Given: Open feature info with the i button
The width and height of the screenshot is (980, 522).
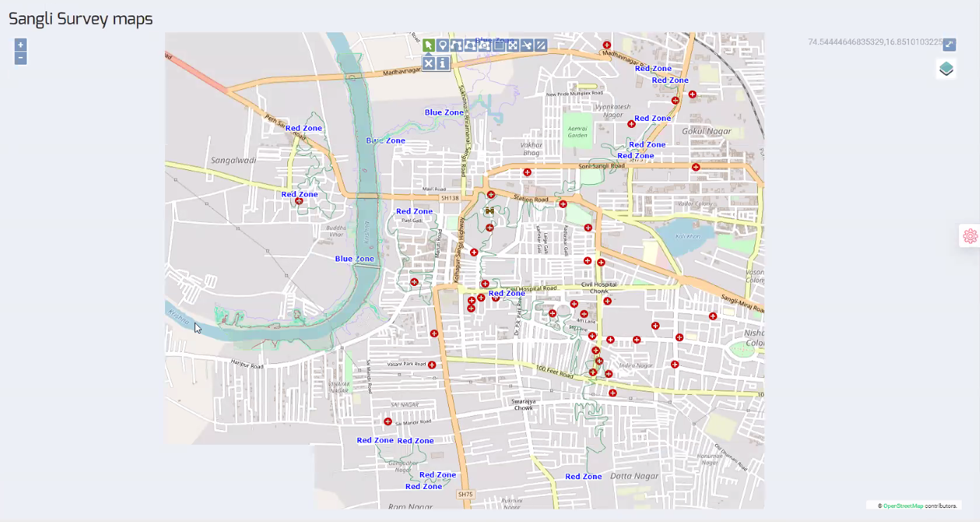Looking at the screenshot, I should [443, 63].
